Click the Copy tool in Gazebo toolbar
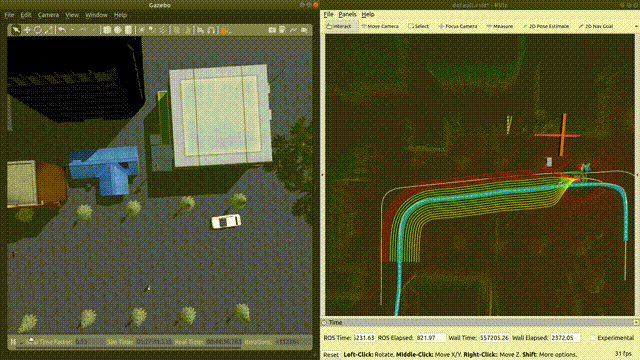Image resolution: width=640 pixels, height=360 pixels. click(x=176, y=30)
